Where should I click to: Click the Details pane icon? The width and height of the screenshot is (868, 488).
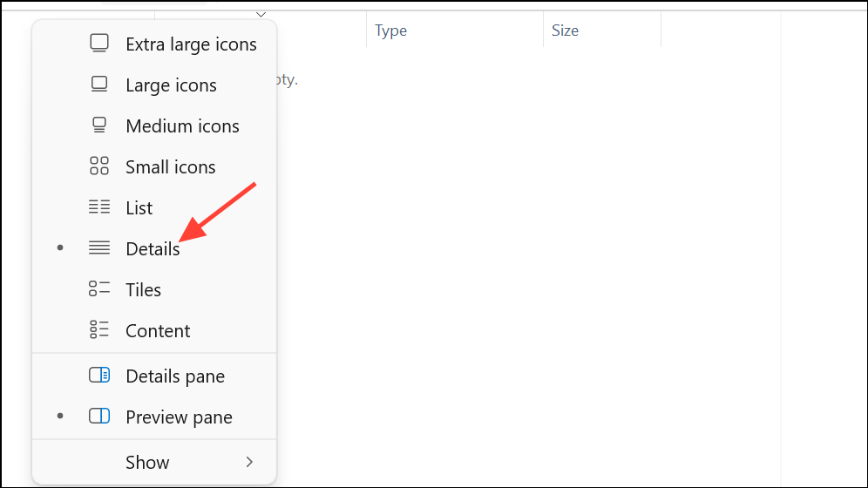coord(99,376)
